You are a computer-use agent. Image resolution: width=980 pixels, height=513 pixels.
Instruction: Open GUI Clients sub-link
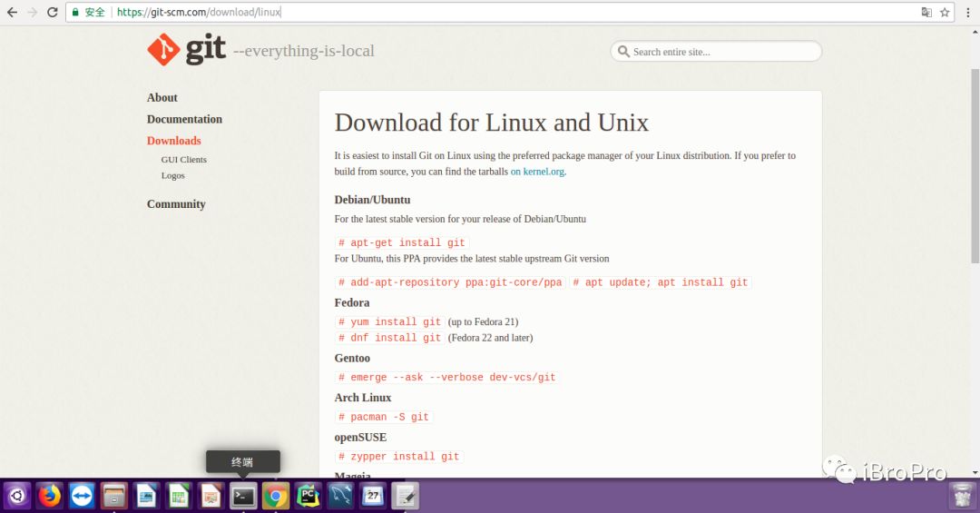[183, 160]
